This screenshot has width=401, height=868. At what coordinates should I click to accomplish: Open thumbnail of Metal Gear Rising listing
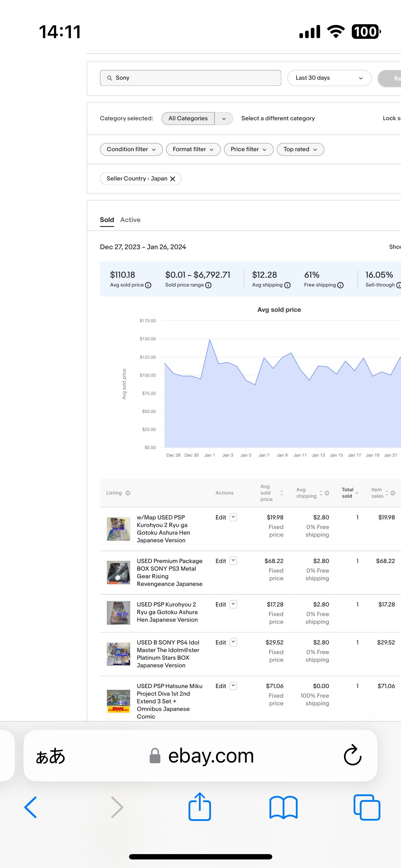click(119, 573)
